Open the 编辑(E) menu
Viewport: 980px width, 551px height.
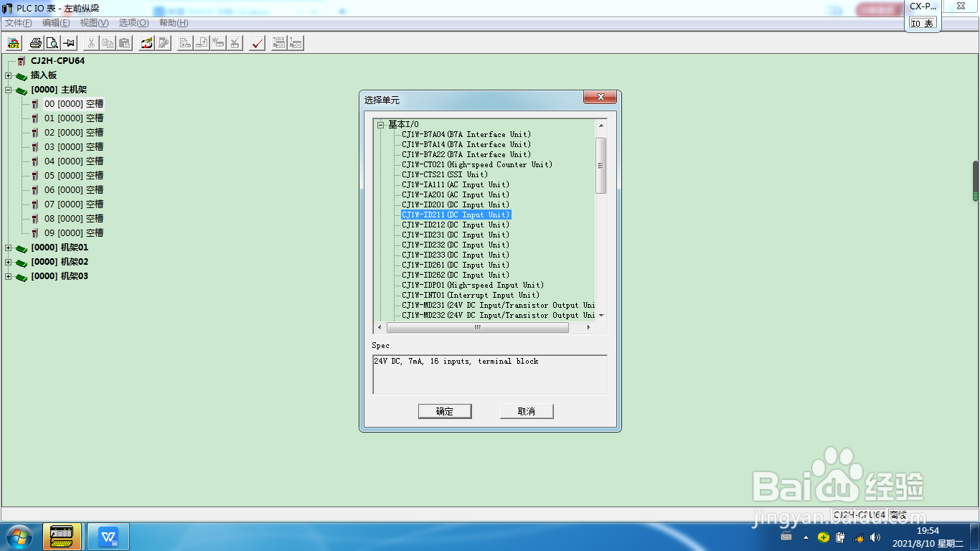click(56, 23)
